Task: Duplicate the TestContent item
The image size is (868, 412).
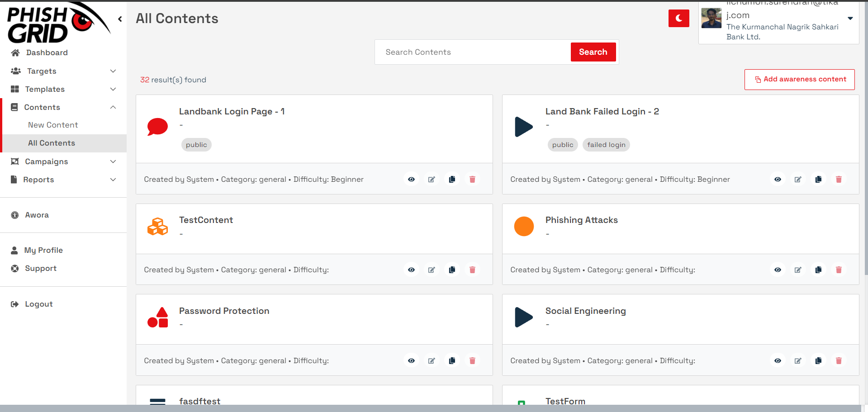Action: [x=451, y=270]
